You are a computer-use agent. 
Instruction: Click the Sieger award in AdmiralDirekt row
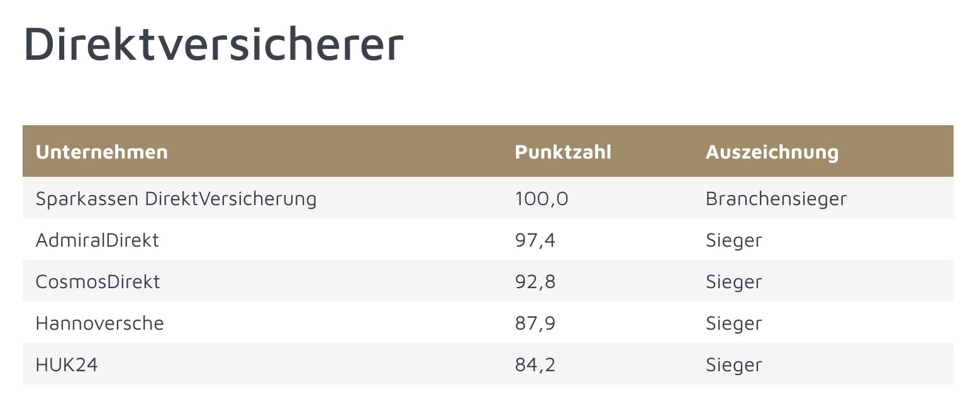click(x=733, y=240)
